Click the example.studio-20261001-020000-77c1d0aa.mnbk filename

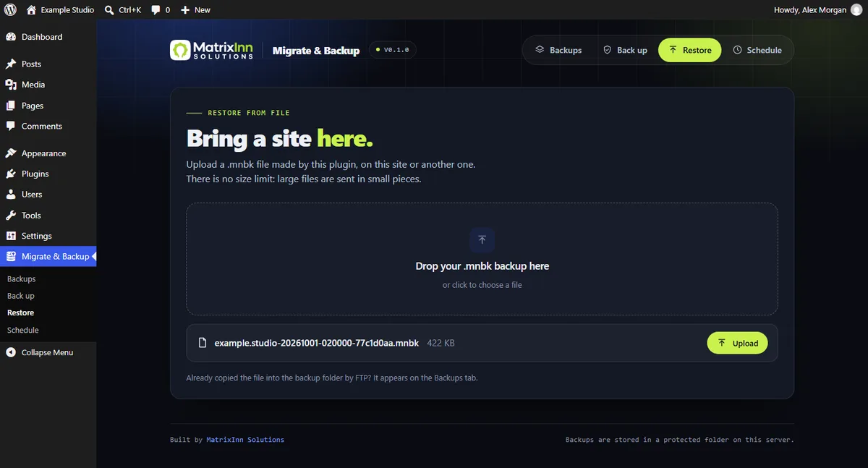point(317,343)
